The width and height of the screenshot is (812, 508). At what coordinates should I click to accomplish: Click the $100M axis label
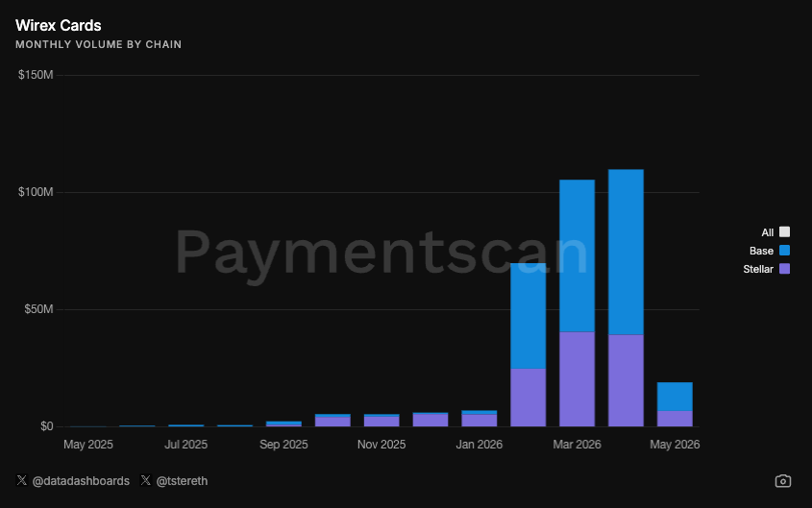tap(36, 192)
